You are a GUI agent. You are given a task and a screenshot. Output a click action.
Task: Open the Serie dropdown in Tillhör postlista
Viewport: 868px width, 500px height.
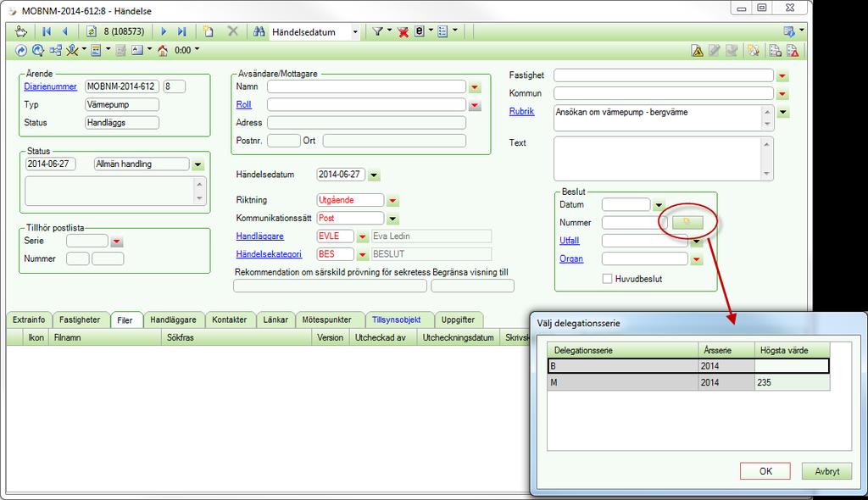click(116, 242)
